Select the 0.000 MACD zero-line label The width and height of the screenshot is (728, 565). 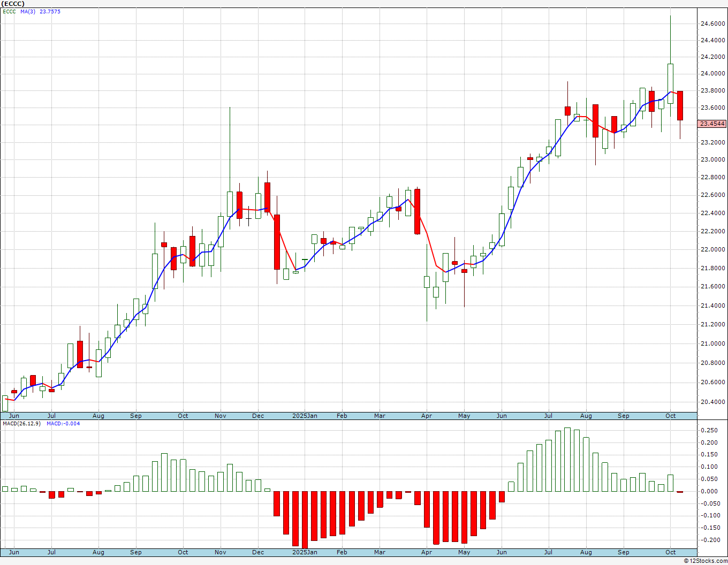tap(710, 491)
